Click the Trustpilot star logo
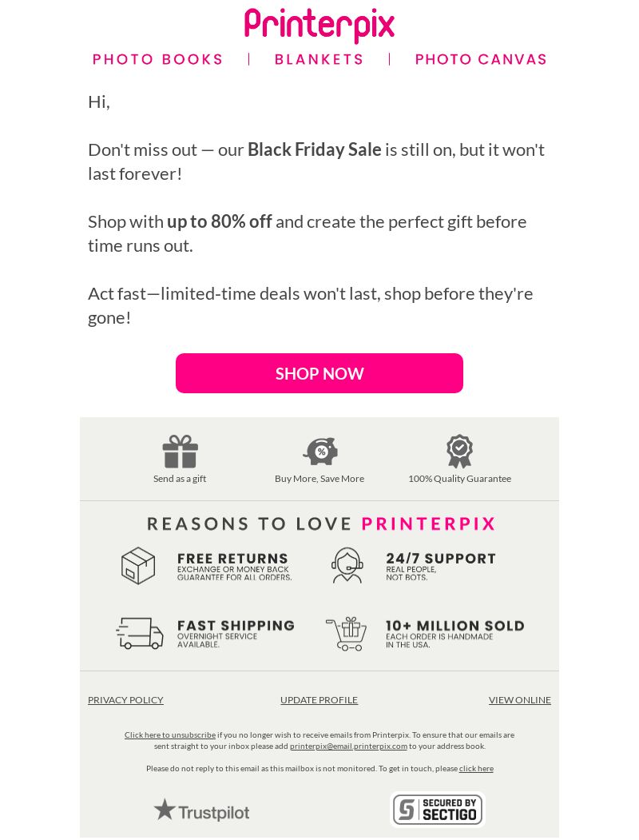Viewport: 639px width, 840px height. coord(202,811)
